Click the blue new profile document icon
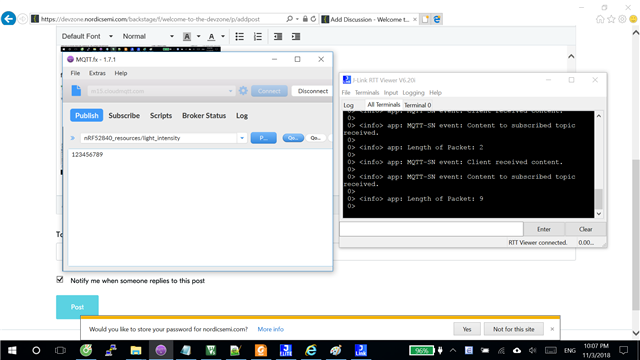 coord(76,91)
